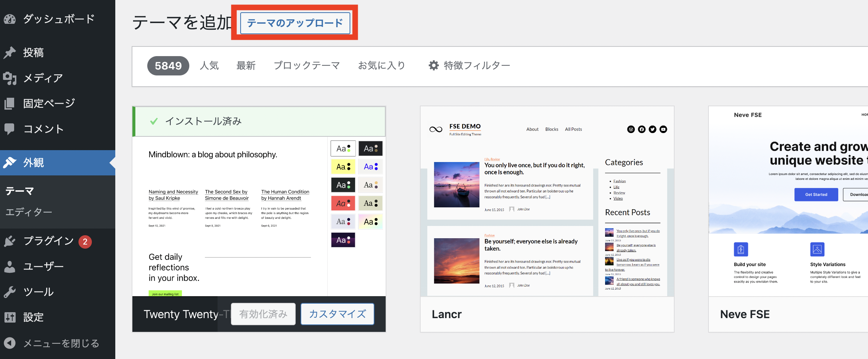This screenshot has width=868, height=359.
Task: Click Get Started in Neve FSE preview
Action: [x=816, y=194]
